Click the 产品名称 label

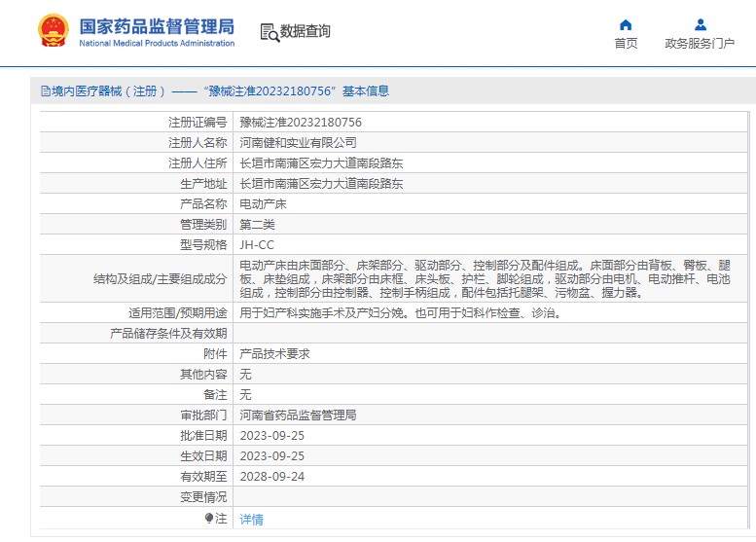203,204
